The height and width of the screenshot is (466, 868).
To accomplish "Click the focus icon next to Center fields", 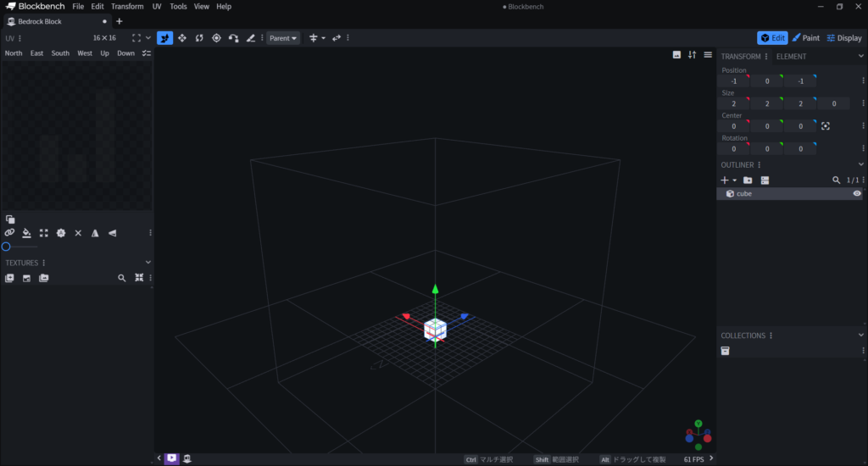I will click(x=826, y=126).
